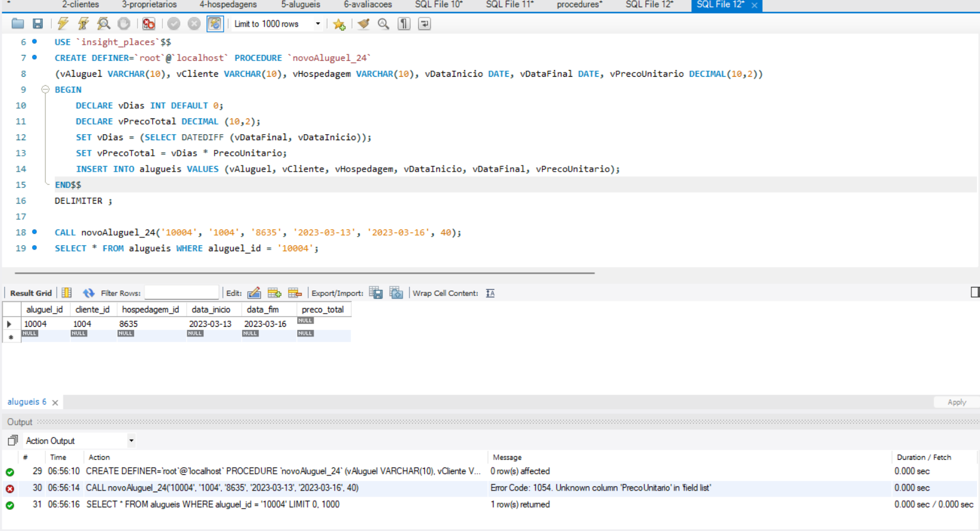
Task: Place cursor on END$$ line 15
Action: click(x=68, y=185)
